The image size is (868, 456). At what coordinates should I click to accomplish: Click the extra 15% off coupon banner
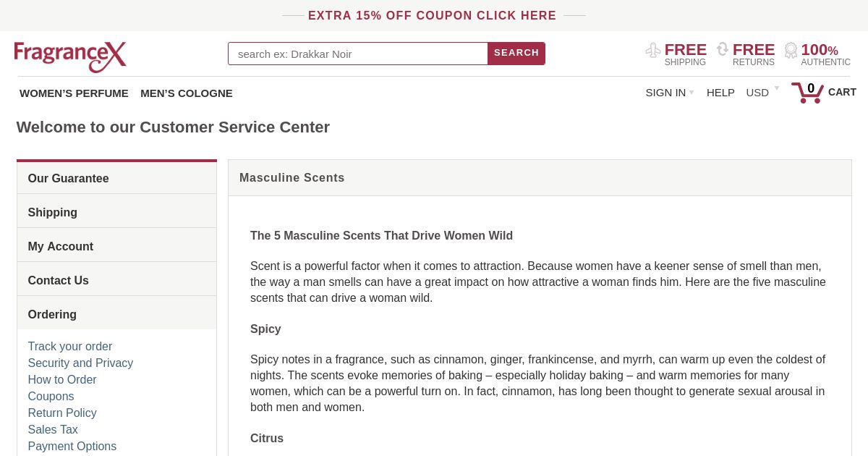point(433,16)
